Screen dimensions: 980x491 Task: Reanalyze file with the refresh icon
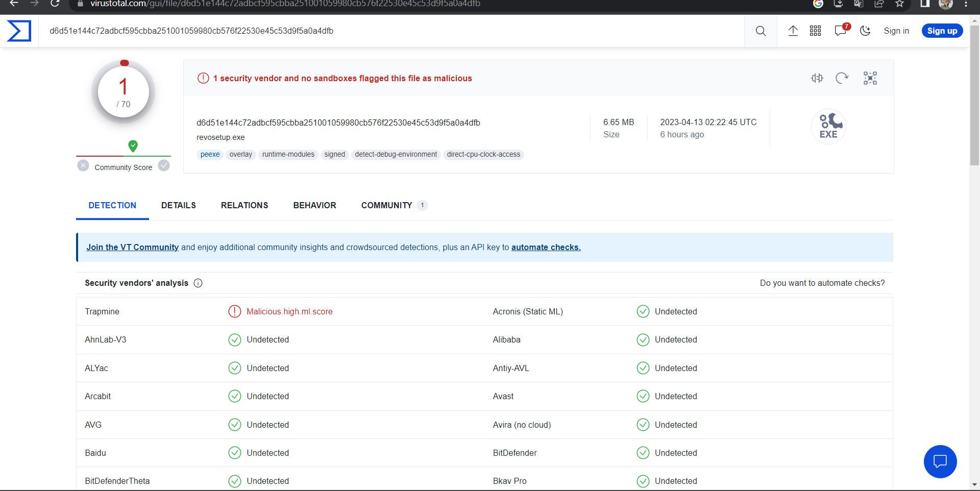[x=842, y=78]
